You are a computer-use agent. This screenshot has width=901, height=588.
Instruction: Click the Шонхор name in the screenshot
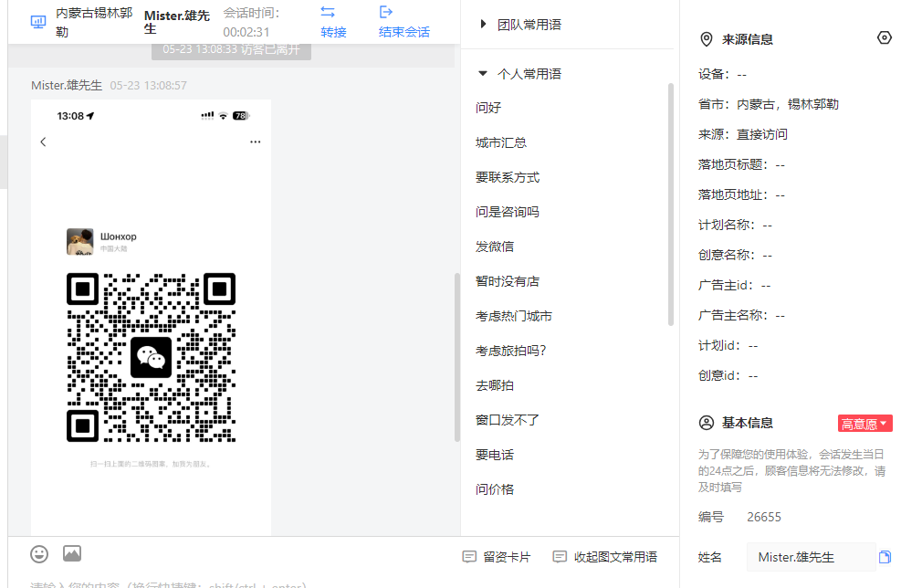click(x=119, y=236)
